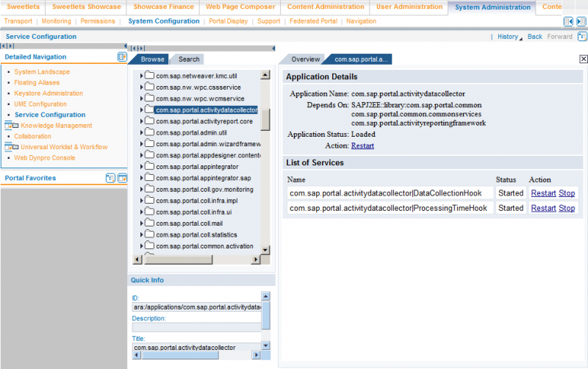Open Sweetlets Showcase tab
The width and height of the screenshot is (588, 369).
(x=86, y=7)
